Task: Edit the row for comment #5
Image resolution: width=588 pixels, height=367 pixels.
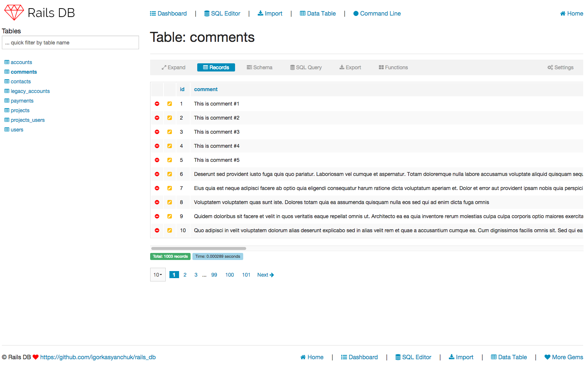Action: click(x=169, y=160)
